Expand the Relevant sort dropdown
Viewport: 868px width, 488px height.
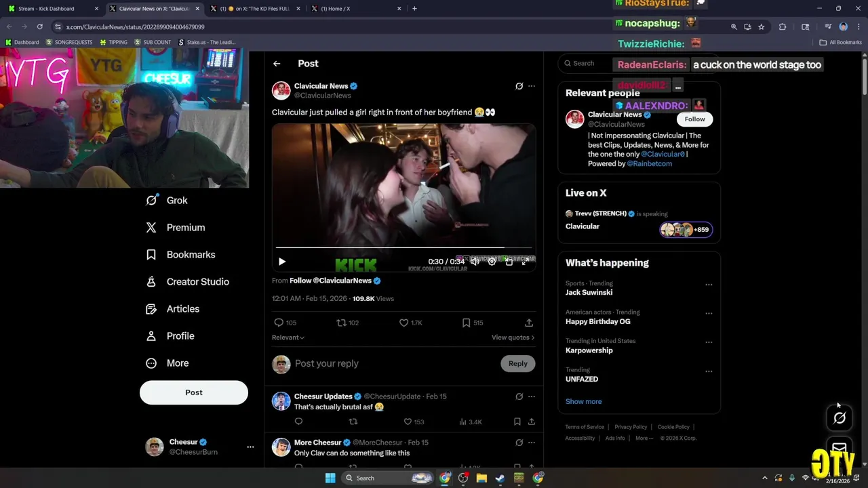[288, 338]
